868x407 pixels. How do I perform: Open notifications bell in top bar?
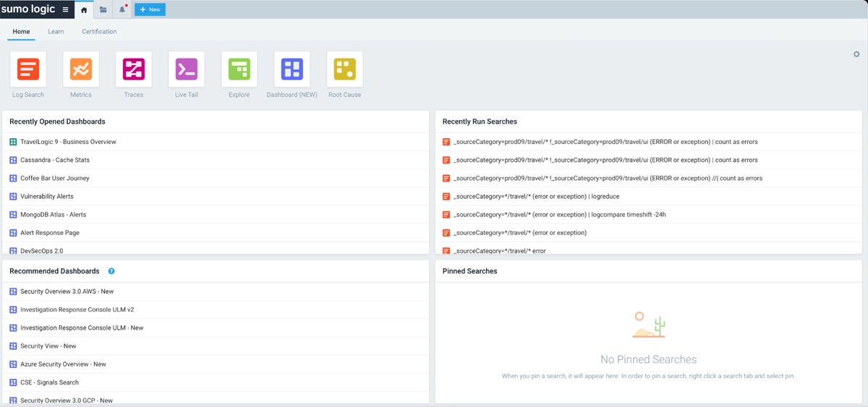(122, 9)
